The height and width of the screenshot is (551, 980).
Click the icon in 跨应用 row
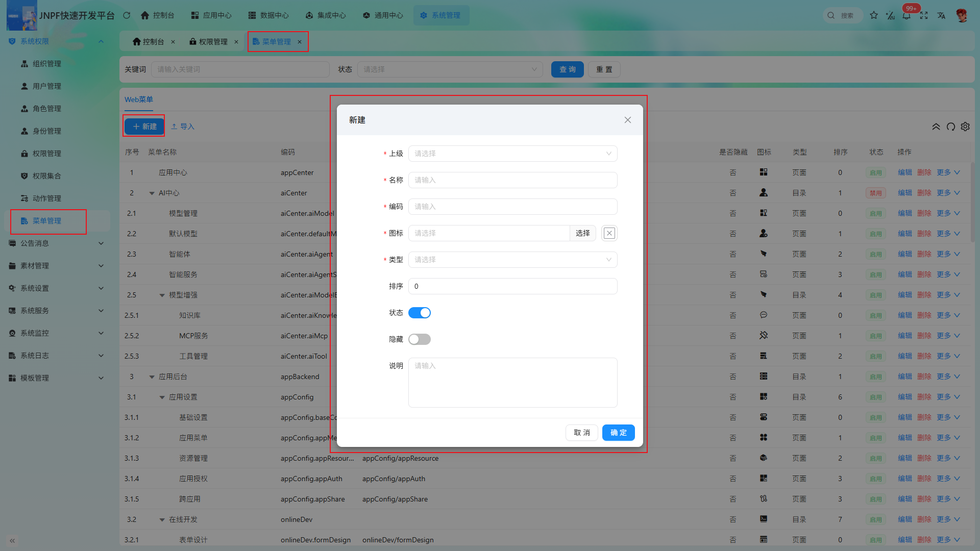tap(764, 499)
